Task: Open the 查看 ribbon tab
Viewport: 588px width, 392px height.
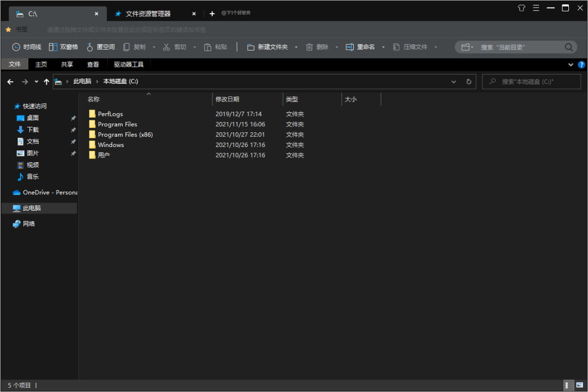Action: click(x=93, y=64)
